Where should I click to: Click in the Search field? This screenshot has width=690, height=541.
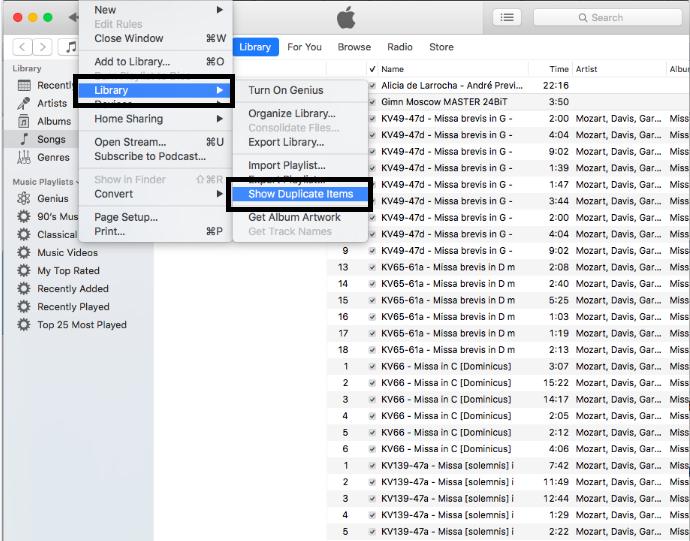[607, 18]
